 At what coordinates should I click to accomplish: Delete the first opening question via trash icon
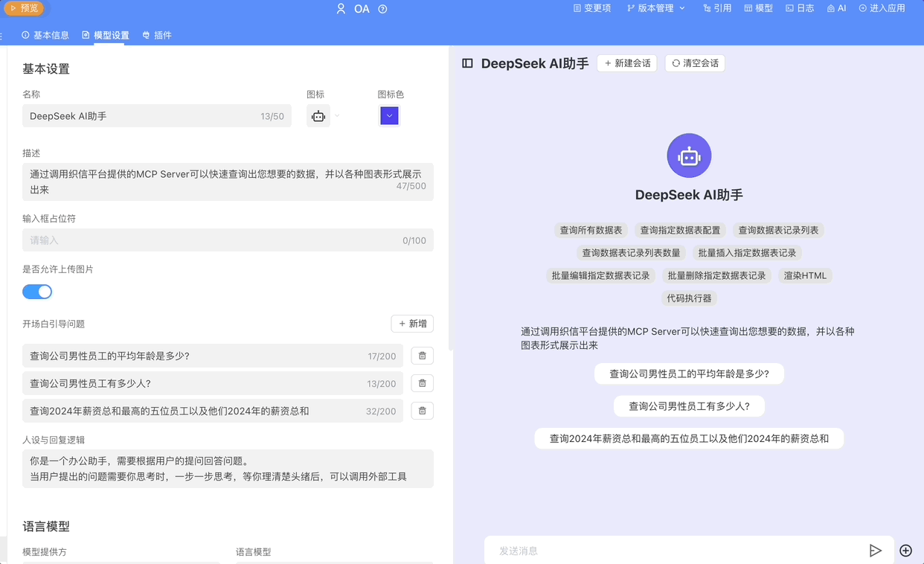point(422,356)
